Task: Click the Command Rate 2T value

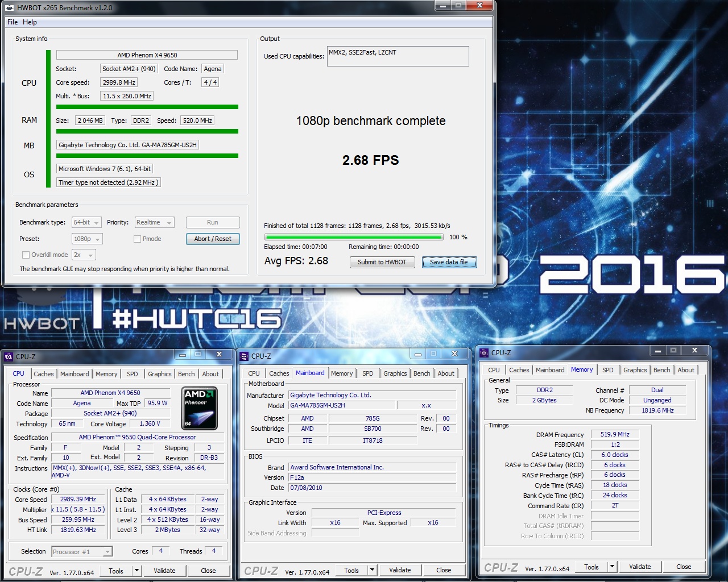Action: click(x=615, y=505)
